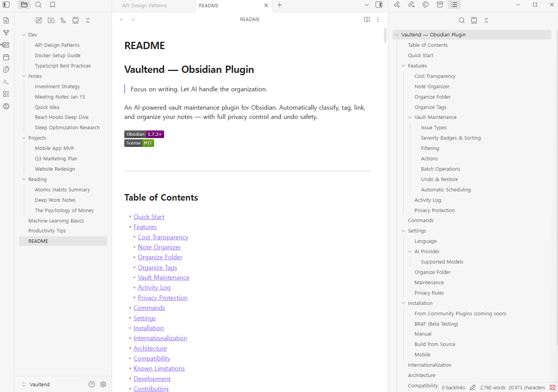Open the tags pane in right sidebar

click(426, 5)
